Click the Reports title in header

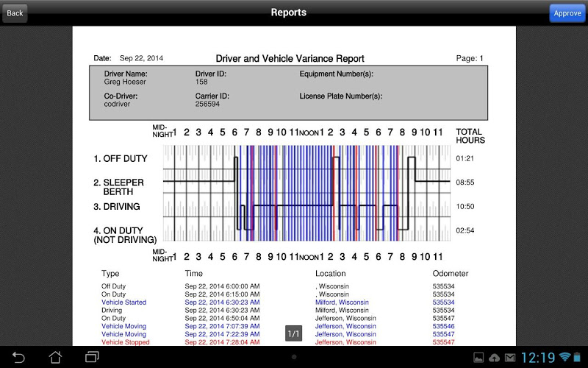click(289, 13)
